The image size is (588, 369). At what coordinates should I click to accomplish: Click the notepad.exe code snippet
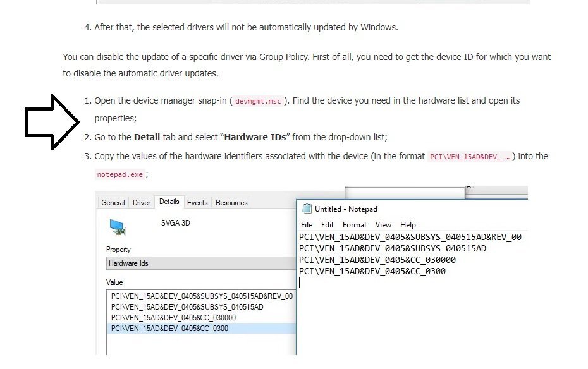pyautogui.click(x=119, y=174)
